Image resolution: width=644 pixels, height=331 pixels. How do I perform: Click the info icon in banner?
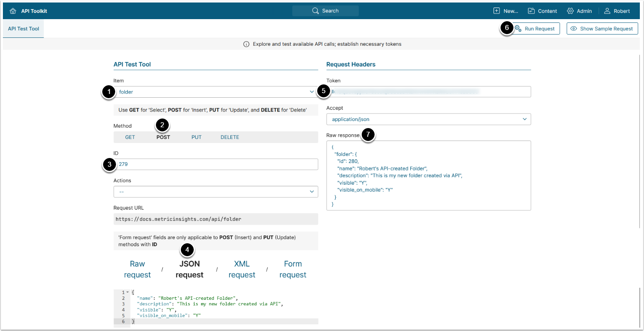[x=246, y=44]
